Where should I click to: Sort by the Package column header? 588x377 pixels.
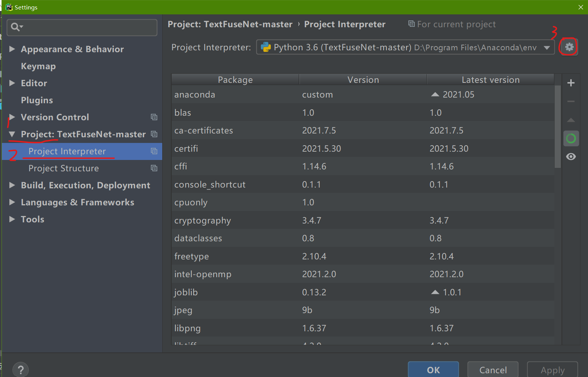point(235,79)
